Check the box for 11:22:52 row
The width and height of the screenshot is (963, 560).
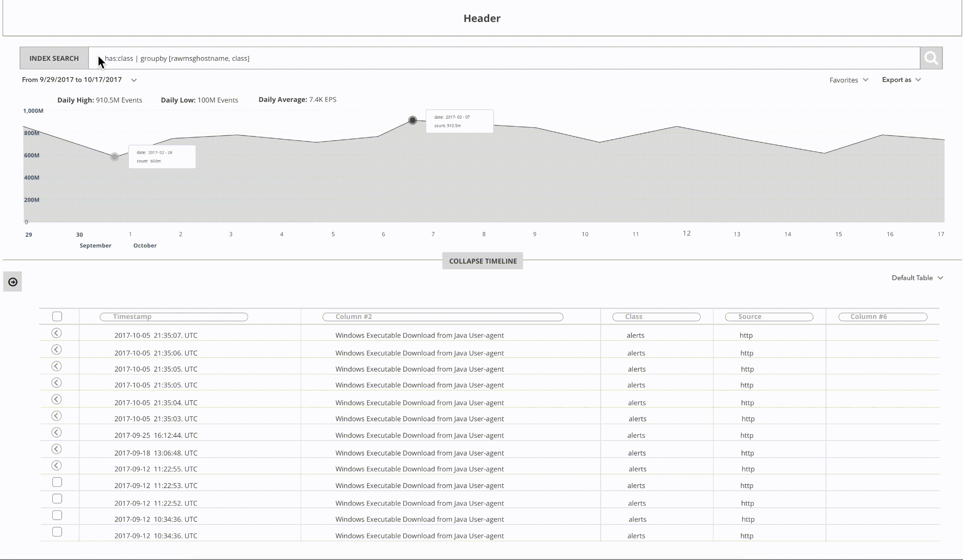pos(57,499)
